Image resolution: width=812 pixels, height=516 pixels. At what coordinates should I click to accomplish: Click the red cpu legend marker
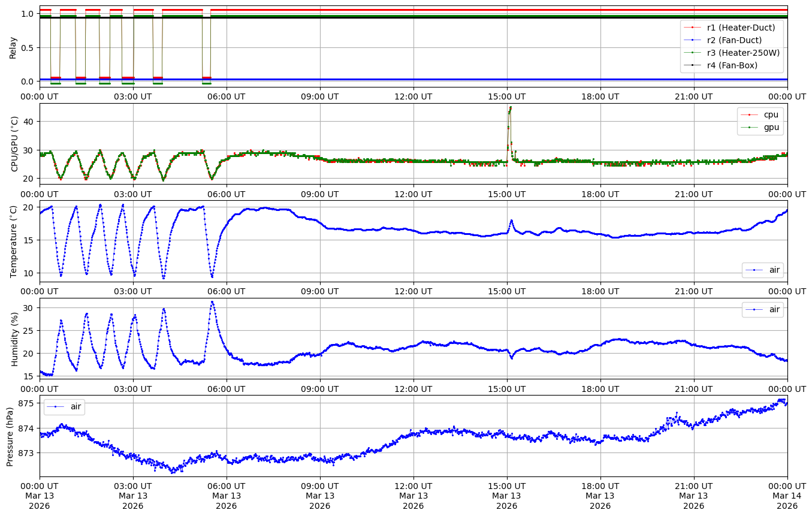[x=749, y=114]
